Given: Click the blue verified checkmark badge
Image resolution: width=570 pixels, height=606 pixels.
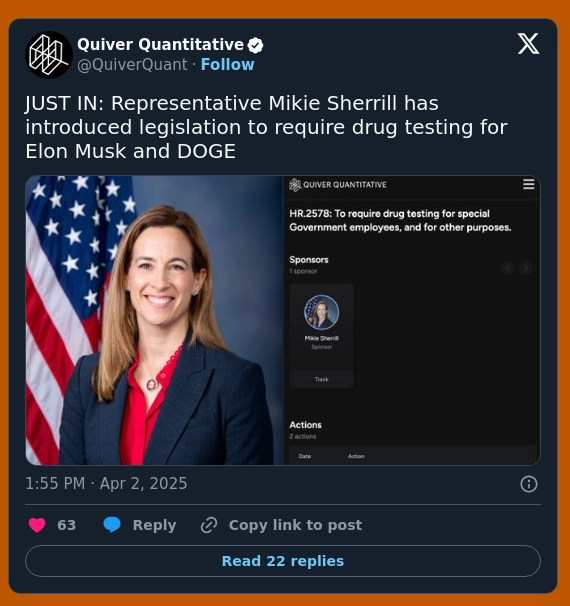Looking at the screenshot, I should click(x=255, y=45).
